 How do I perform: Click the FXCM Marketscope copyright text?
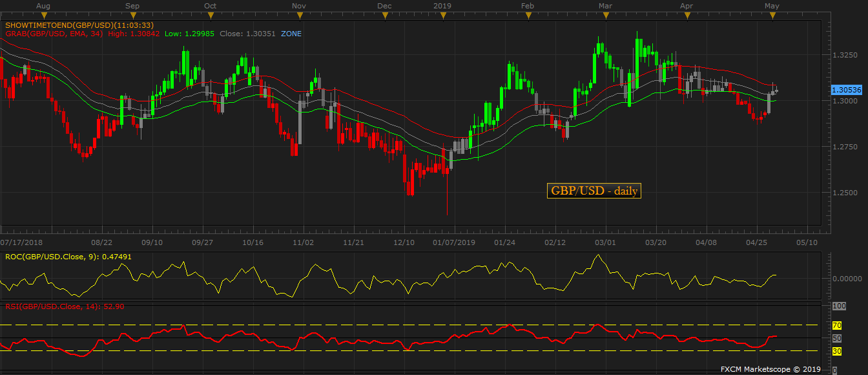tap(770, 369)
